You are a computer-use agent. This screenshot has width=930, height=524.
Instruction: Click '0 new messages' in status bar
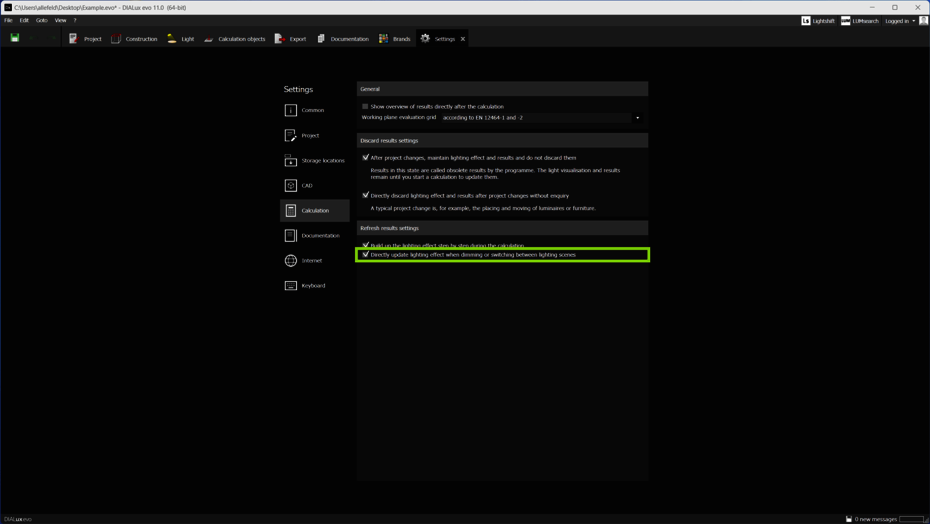[871, 519]
